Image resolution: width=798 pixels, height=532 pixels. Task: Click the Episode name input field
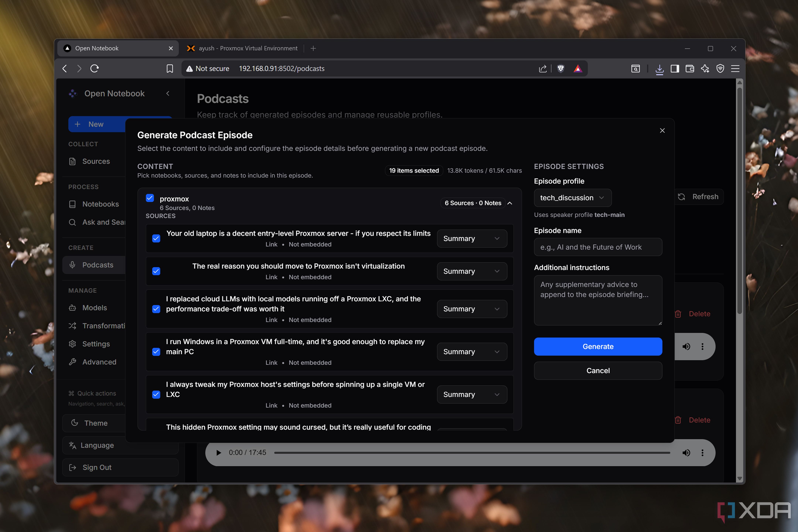[598, 247]
